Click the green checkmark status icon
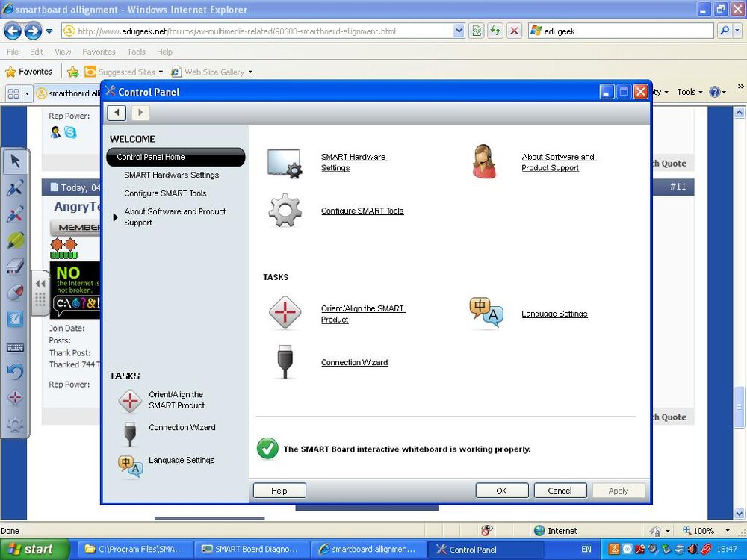 pos(267,449)
